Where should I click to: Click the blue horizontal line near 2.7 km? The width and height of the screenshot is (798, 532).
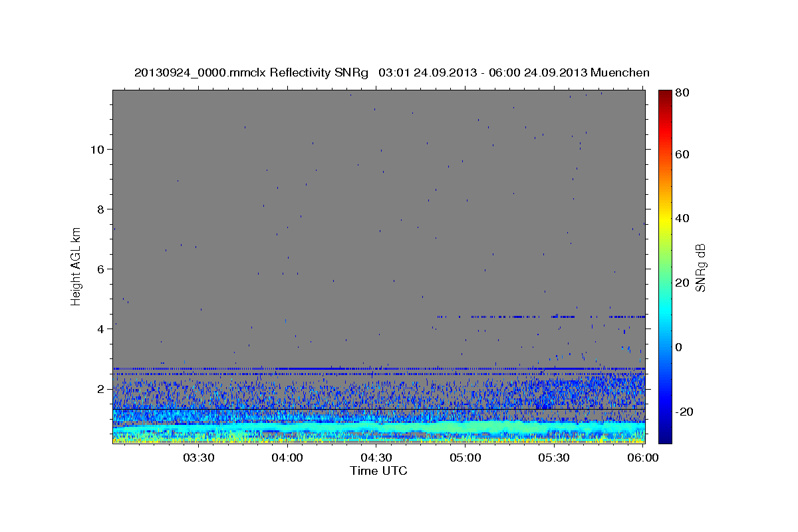[x=378, y=368]
